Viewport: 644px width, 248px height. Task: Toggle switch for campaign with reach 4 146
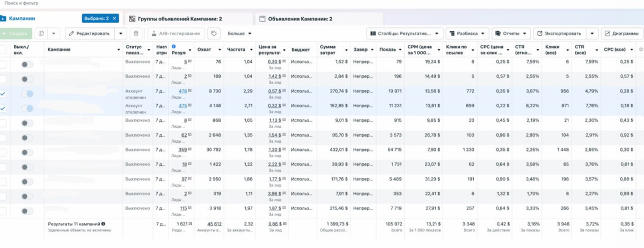[x=27, y=108]
